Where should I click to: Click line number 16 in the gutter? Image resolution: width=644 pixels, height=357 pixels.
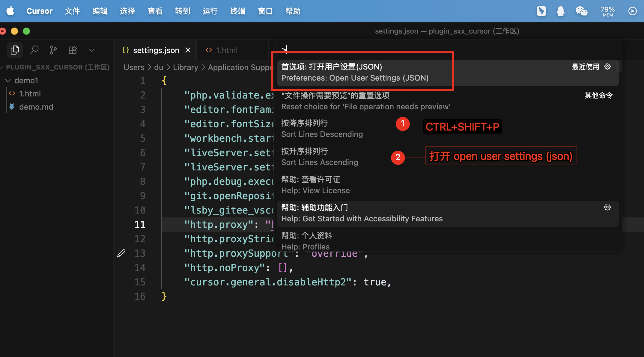pos(140,296)
